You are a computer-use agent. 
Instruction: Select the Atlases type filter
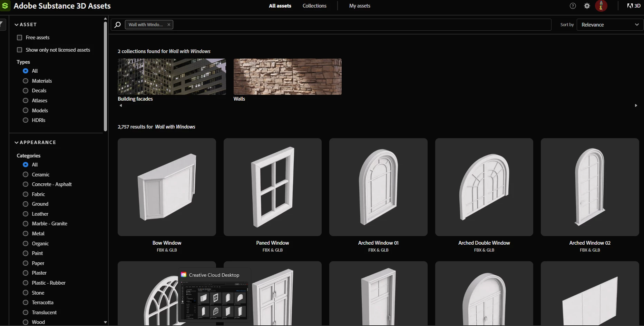click(x=26, y=101)
